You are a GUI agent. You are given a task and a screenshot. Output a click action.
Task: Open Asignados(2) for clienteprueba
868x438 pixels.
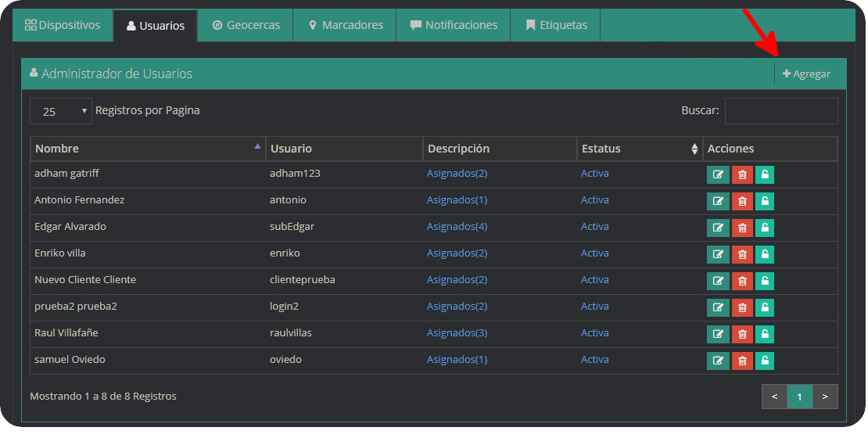pos(457,280)
